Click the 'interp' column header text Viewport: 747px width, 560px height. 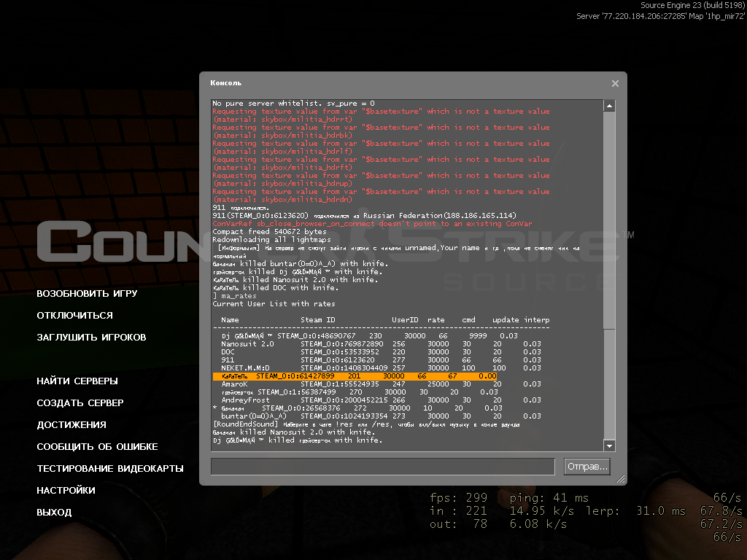click(x=537, y=320)
